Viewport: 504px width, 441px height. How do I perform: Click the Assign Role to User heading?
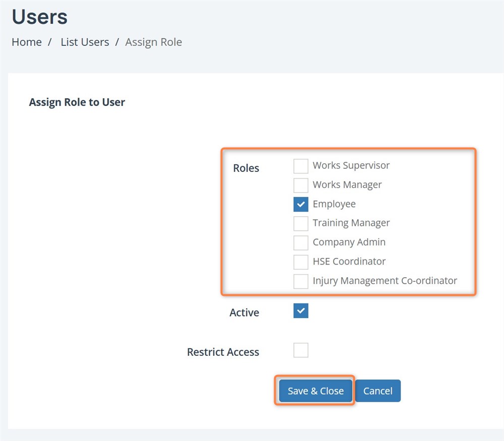click(77, 102)
